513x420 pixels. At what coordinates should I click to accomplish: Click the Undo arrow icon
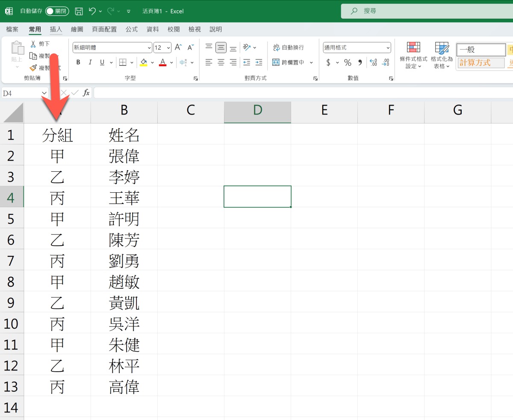click(x=92, y=11)
